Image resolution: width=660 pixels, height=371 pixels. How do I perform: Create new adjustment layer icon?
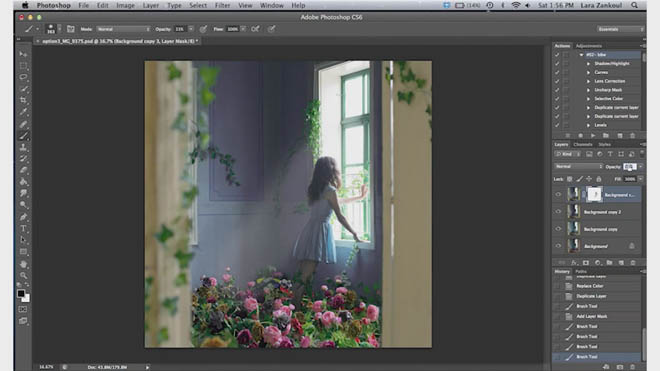click(x=597, y=263)
